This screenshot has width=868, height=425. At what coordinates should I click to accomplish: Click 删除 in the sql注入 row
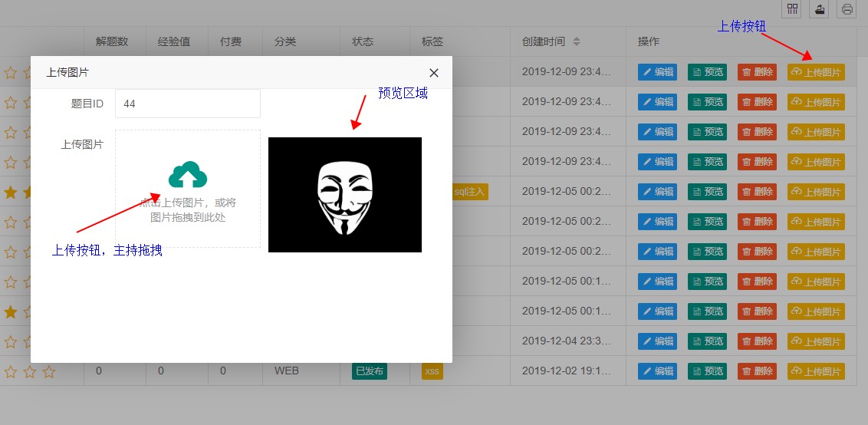[758, 192]
